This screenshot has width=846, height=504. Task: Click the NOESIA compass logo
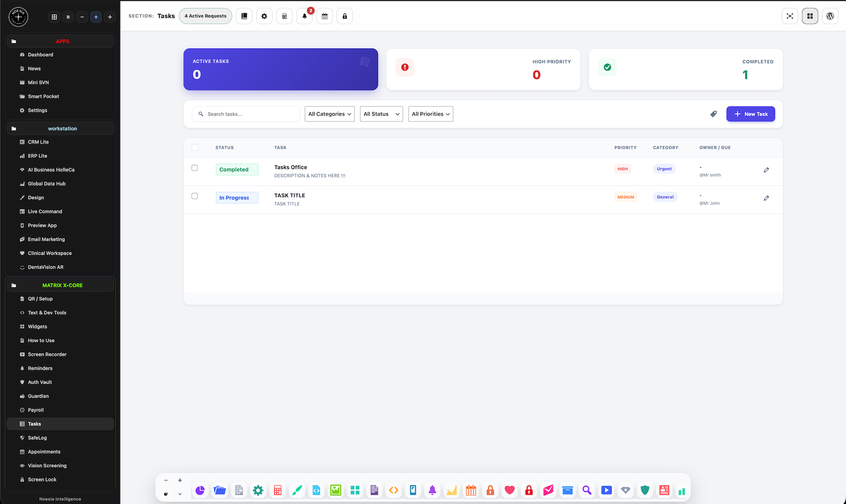coord(18,17)
